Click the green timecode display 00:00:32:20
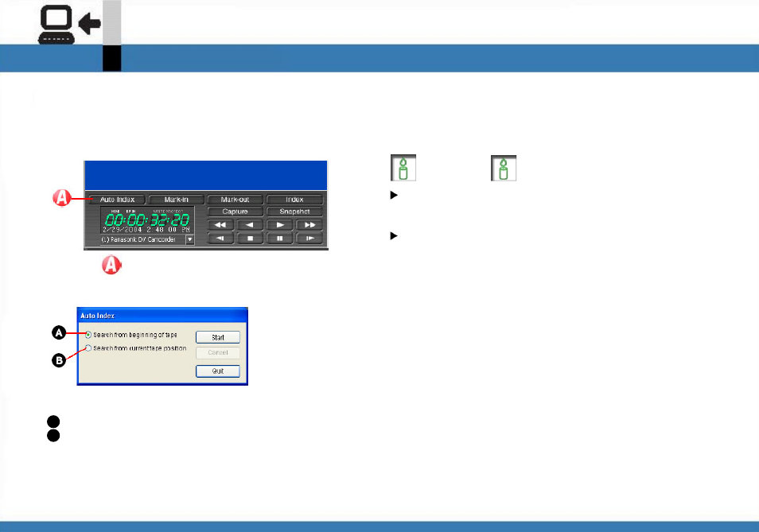Viewport: 759px width, 532px height. point(147,220)
